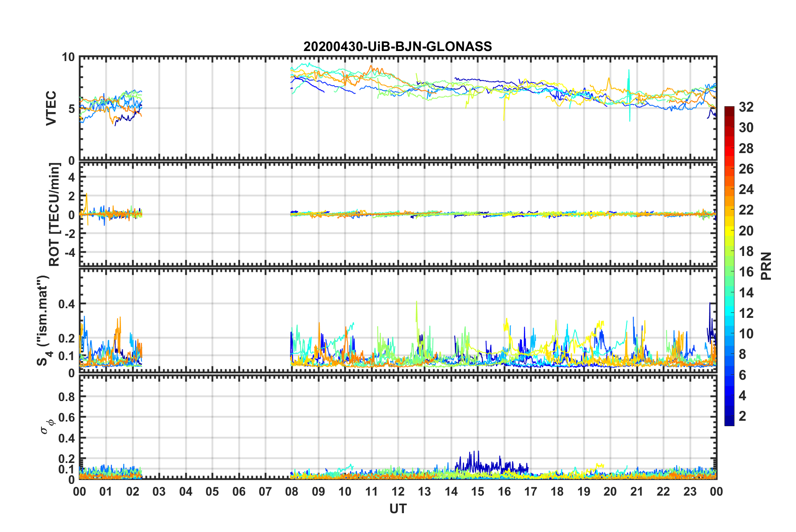Click the plot title 20200430-UiB-BJN-GLONASS
The width and height of the screenshot is (796, 532).
click(398, 46)
